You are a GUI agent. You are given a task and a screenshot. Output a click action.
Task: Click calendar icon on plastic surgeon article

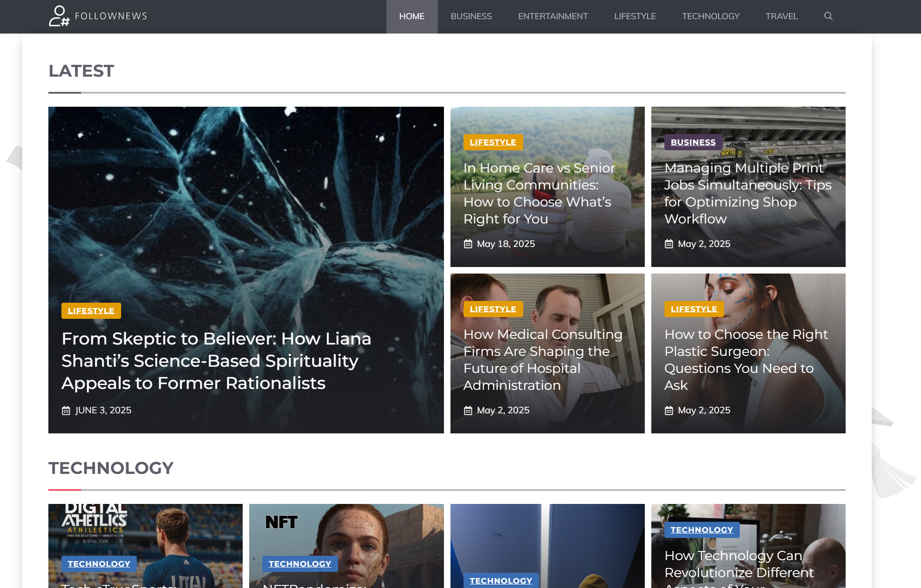tap(669, 410)
